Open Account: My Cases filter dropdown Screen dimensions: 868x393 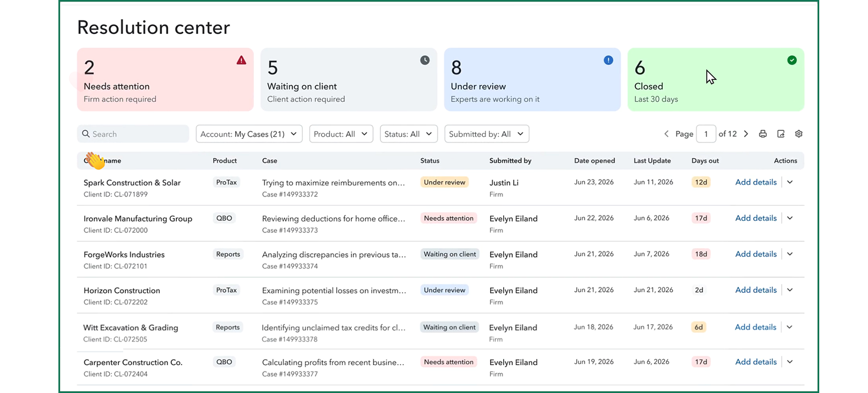[x=249, y=134]
